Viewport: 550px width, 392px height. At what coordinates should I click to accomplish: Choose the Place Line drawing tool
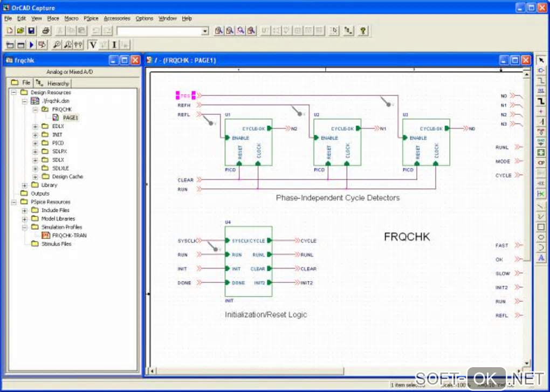(x=541, y=207)
